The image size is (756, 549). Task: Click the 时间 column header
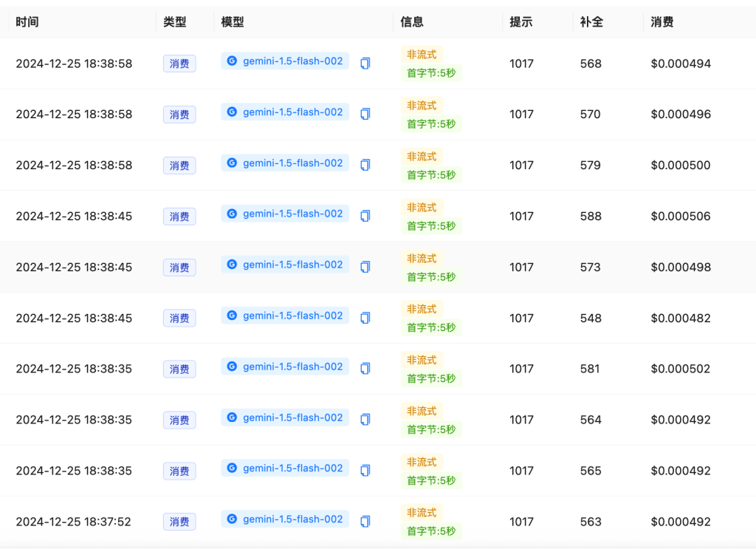point(27,22)
